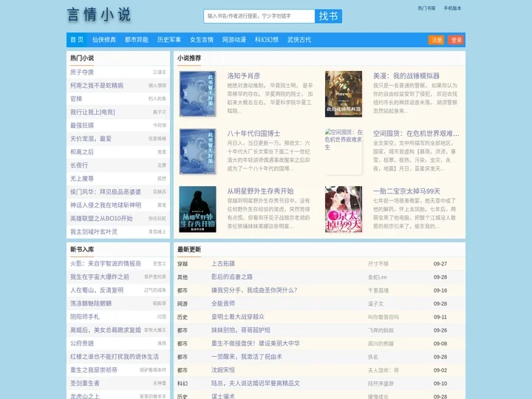Open 侯门风华：拜见极品恶婆婆
Screen dimensions: 532x399
106,191
